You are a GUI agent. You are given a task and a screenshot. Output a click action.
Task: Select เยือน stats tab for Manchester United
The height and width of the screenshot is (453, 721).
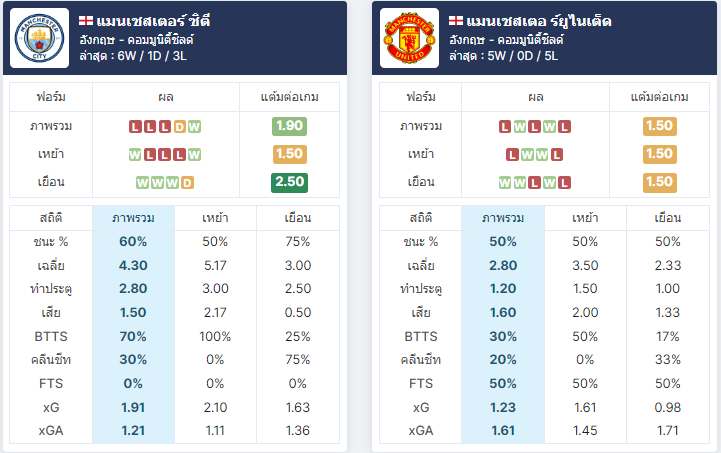coord(668,218)
